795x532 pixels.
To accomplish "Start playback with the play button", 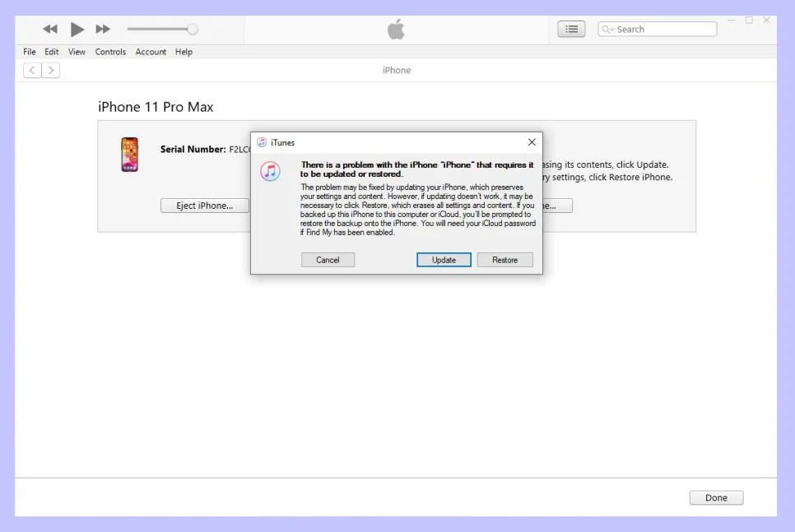I will pyautogui.click(x=77, y=30).
